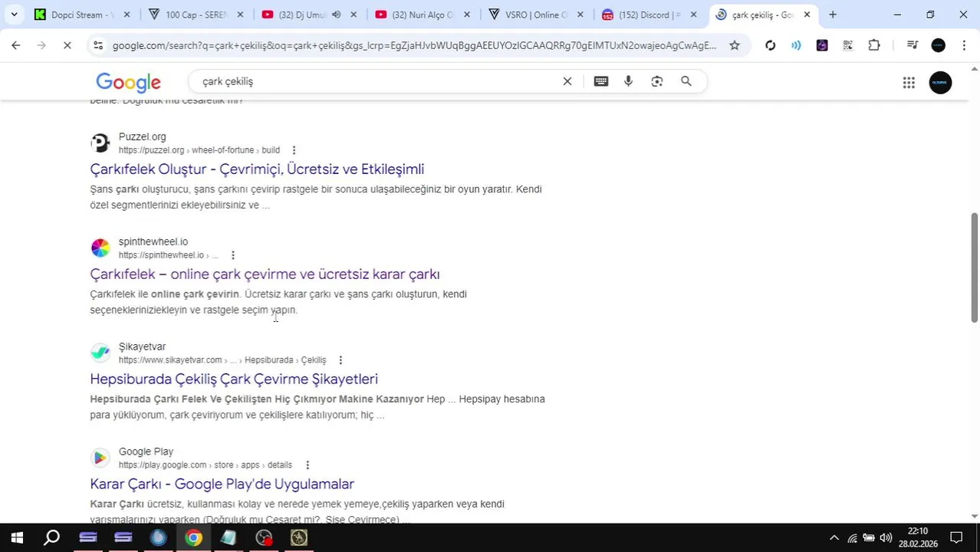Click the purple square extension icon
The width and height of the screenshot is (980, 552).
(822, 45)
